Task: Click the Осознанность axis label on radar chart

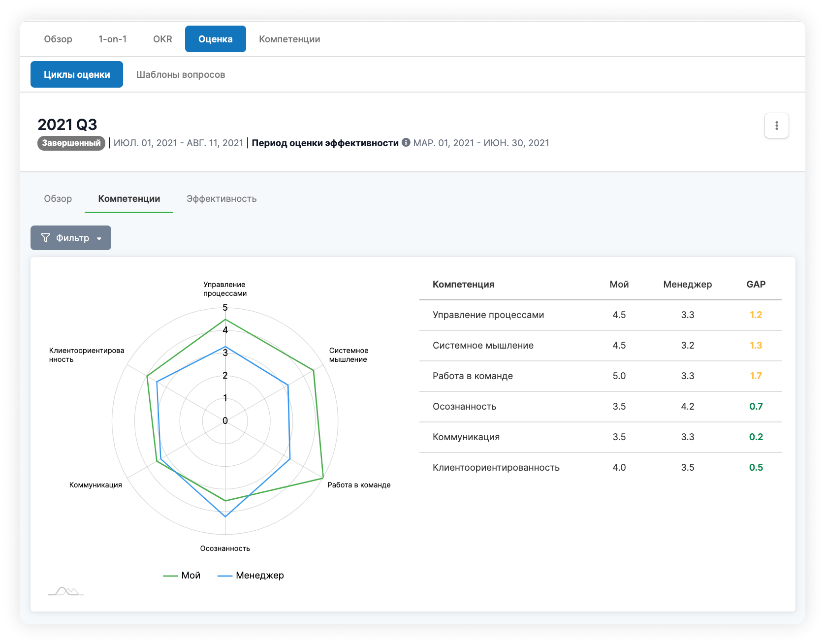Action: pos(225,548)
